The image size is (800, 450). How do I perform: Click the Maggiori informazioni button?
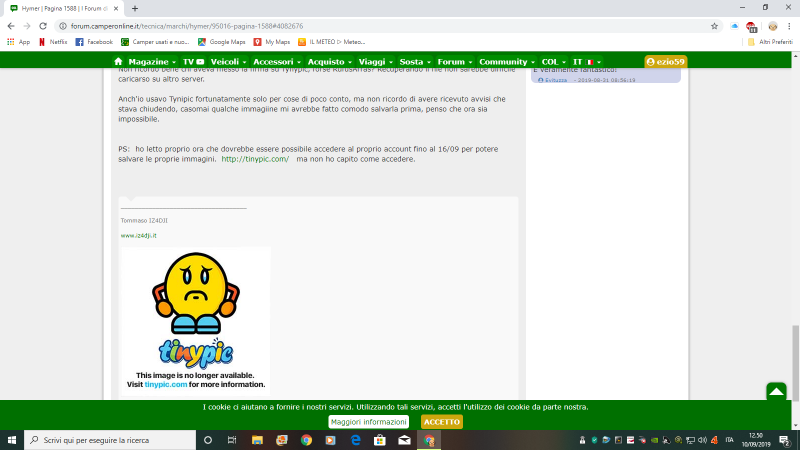point(370,422)
